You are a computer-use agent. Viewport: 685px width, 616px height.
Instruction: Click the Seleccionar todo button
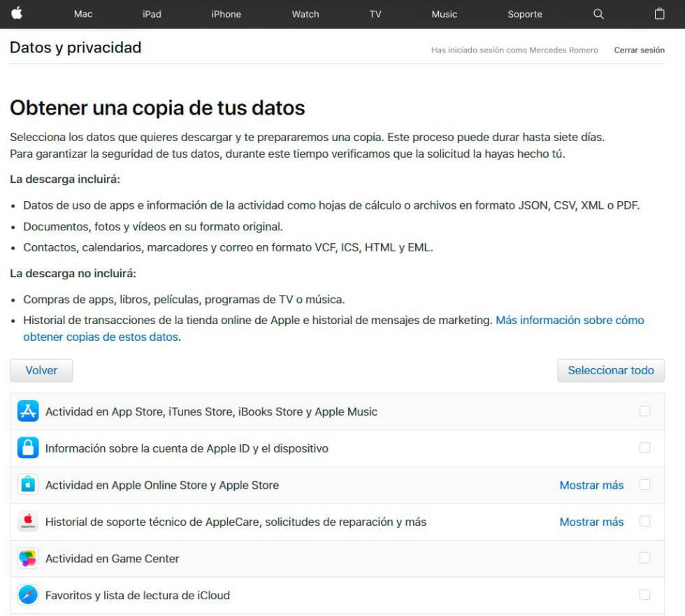611,370
